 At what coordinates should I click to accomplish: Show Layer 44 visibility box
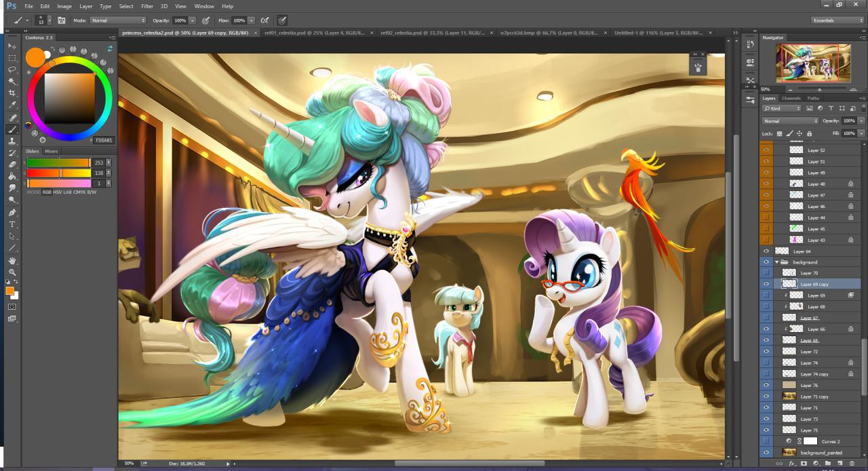[766, 218]
